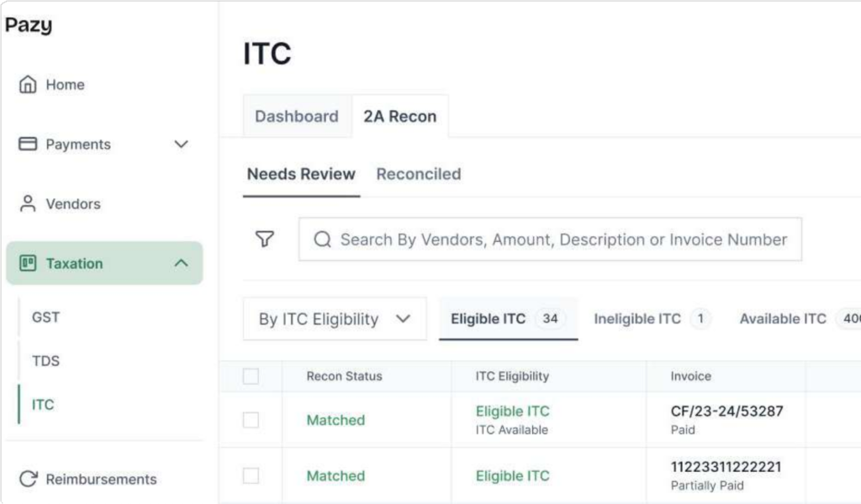
Task: Toggle the select-all checkbox in table header
Action: click(251, 376)
